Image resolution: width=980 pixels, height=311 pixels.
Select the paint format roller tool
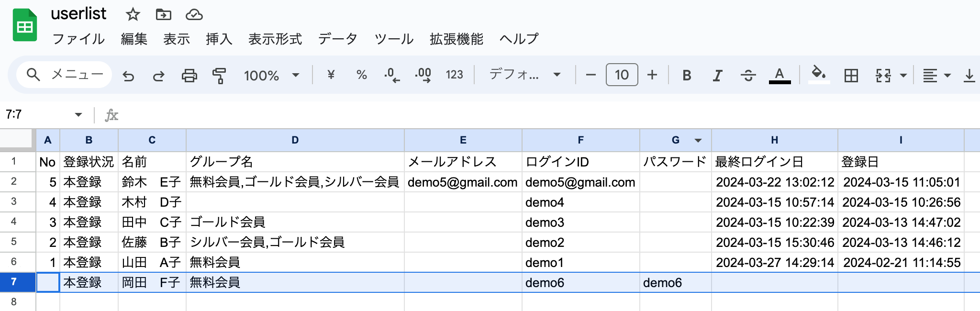(219, 76)
